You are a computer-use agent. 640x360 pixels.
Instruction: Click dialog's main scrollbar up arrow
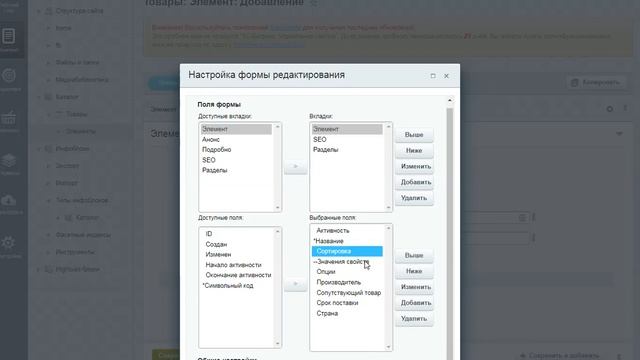[450, 100]
